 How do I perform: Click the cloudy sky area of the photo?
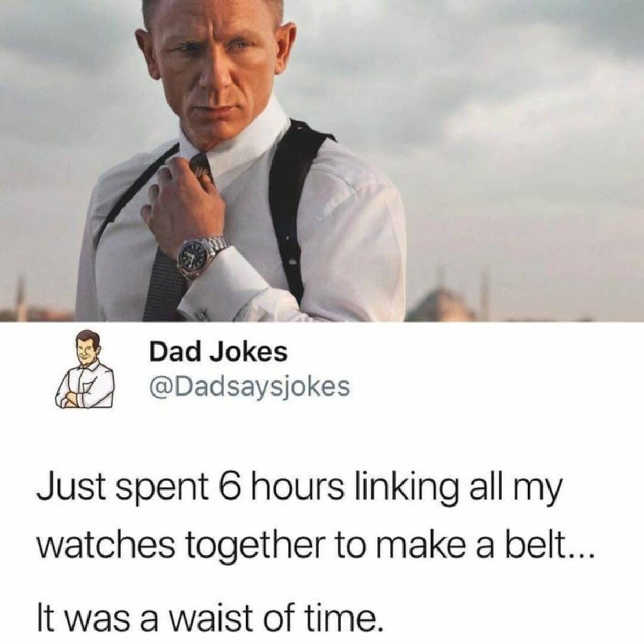pyautogui.click(x=483, y=107)
